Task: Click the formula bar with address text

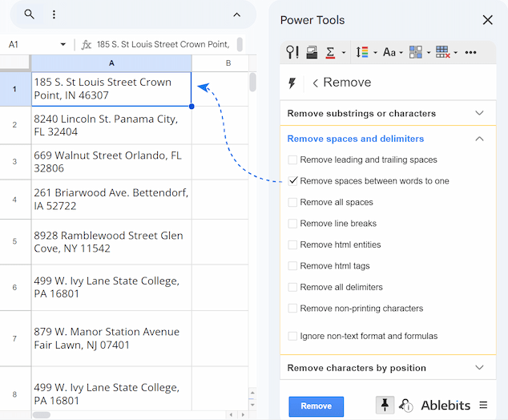Action: [x=163, y=44]
